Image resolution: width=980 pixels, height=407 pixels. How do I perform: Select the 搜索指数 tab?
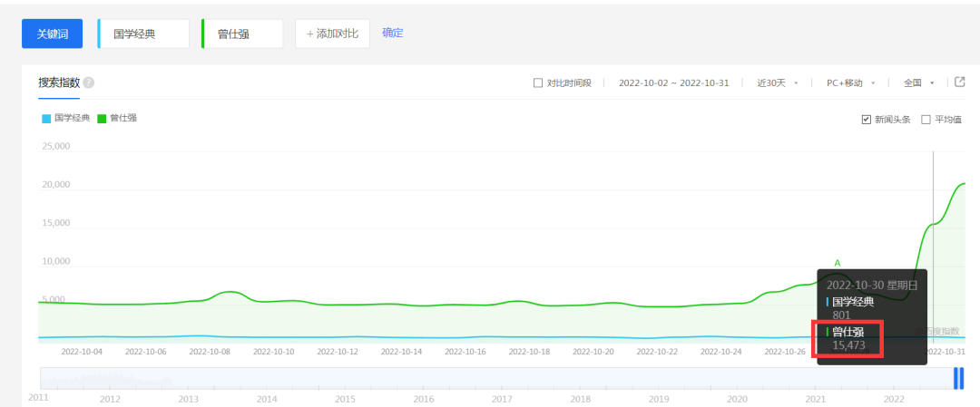point(59,82)
